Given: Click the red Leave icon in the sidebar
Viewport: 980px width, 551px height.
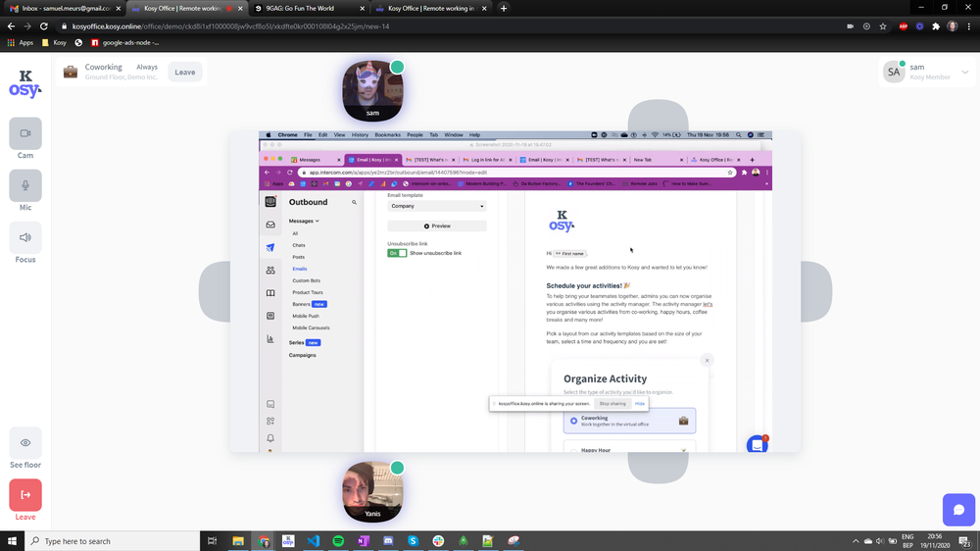Looking at the screenshot, I should (x=25, y=495).
